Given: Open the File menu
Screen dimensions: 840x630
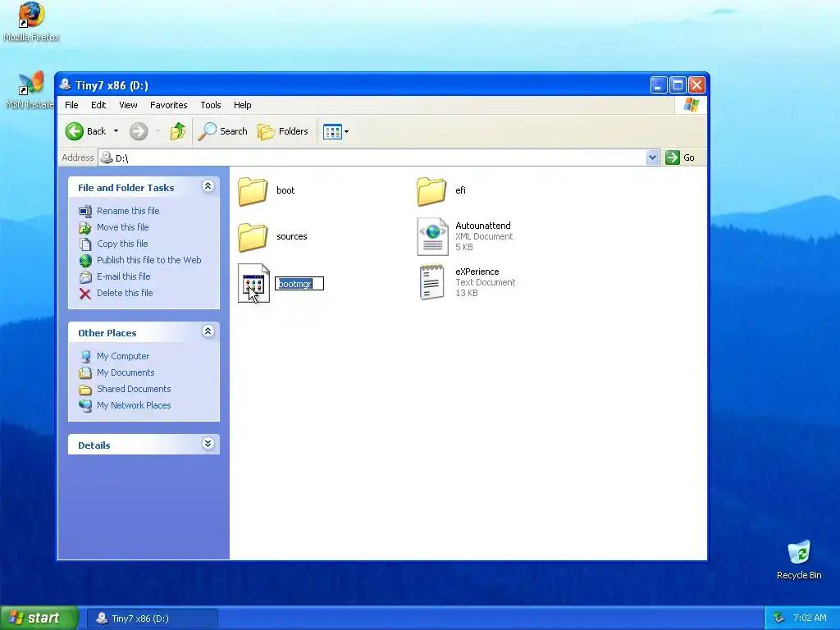Looking at the screenshot, I should [71, 105].
